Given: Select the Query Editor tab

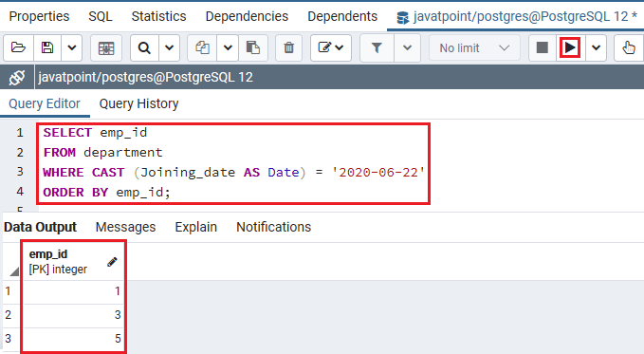Looking at the screenshot, I should [x=45, y=103].
